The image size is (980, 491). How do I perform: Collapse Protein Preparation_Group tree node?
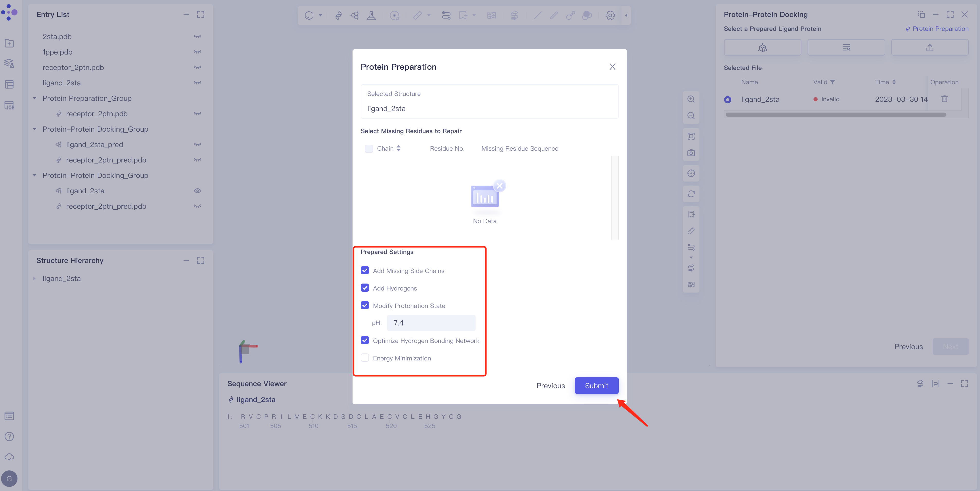(x=35, y=98)
